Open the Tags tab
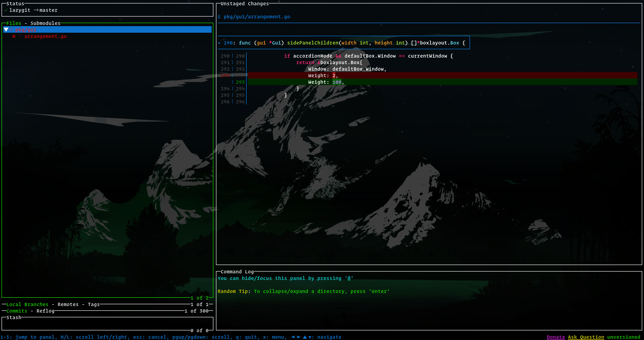 click(94, 305)
